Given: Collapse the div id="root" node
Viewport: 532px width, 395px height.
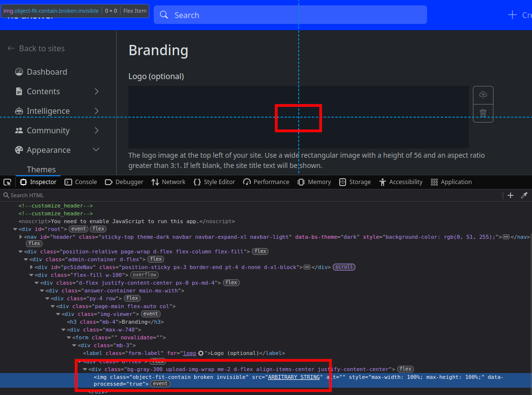Looking at the screenshot, I should 15,229.
